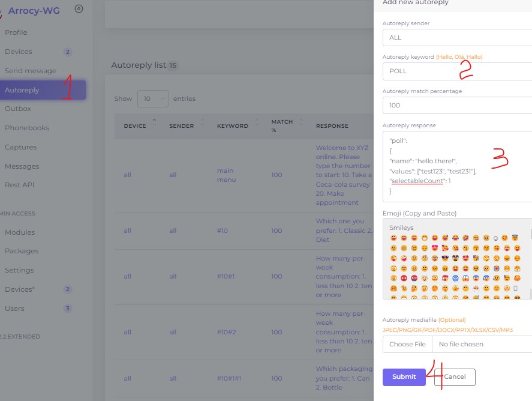Click the sort arrows on DEVICE column
The width and height of the screenshot is (532, 401).
tap(154, 122)
